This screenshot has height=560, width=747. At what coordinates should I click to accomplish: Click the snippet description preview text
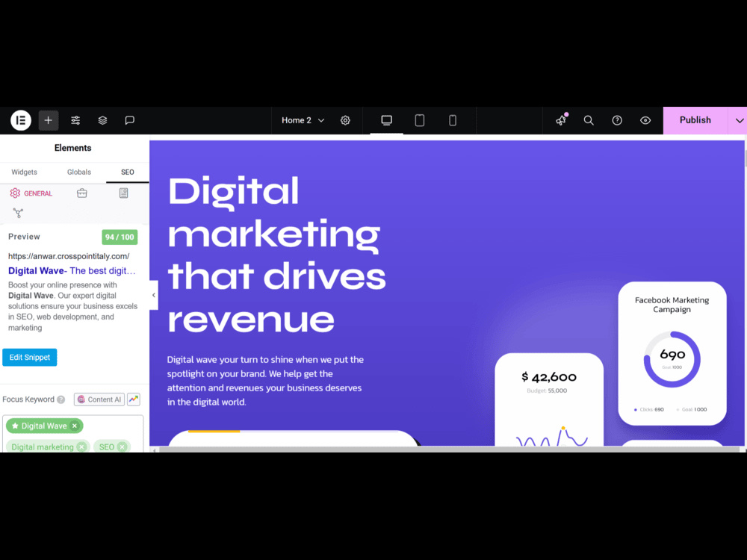point(72,306)
